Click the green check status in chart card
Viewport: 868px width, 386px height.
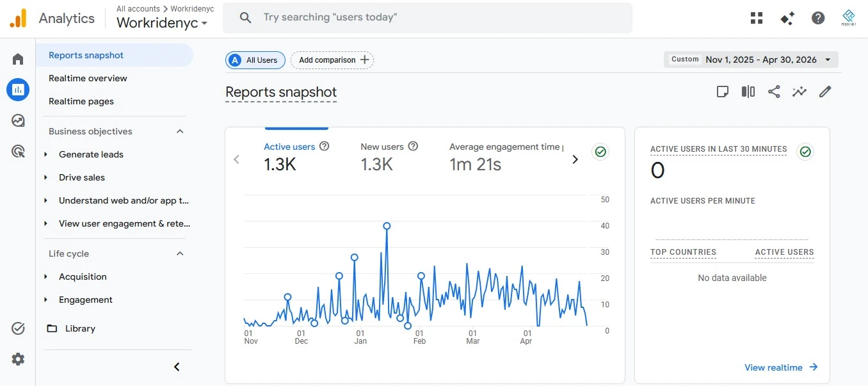[x=600, y=152]
